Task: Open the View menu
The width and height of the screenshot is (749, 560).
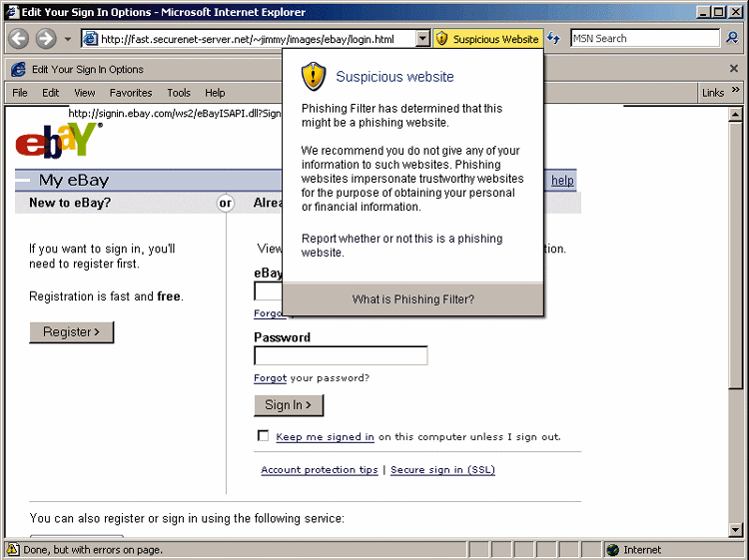Action: click(x=85, y=93)
